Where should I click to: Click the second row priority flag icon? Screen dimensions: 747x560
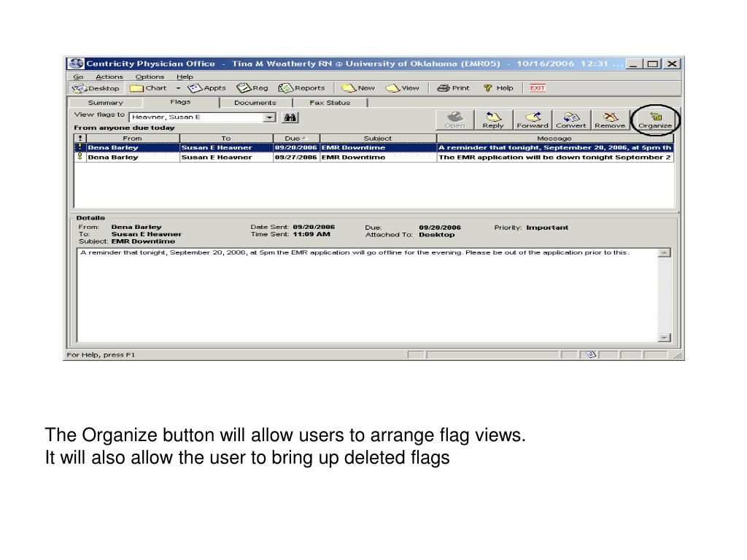click(x=80, y=157)
